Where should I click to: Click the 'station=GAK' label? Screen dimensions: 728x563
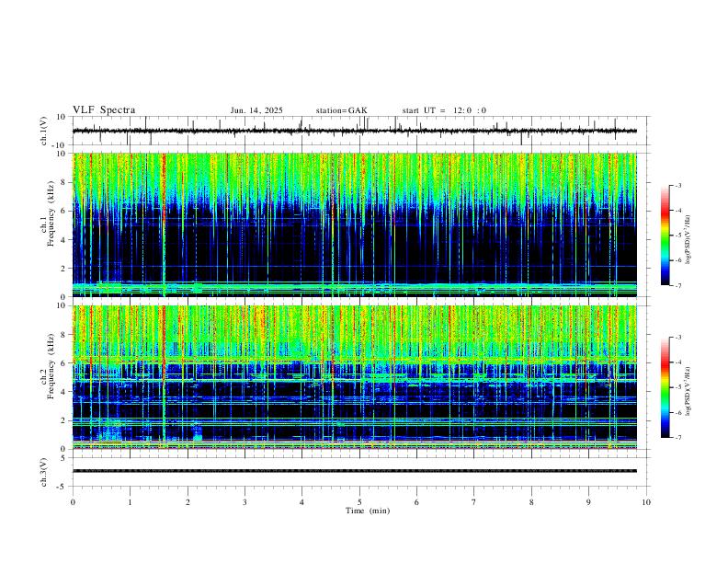coord(341,110)
